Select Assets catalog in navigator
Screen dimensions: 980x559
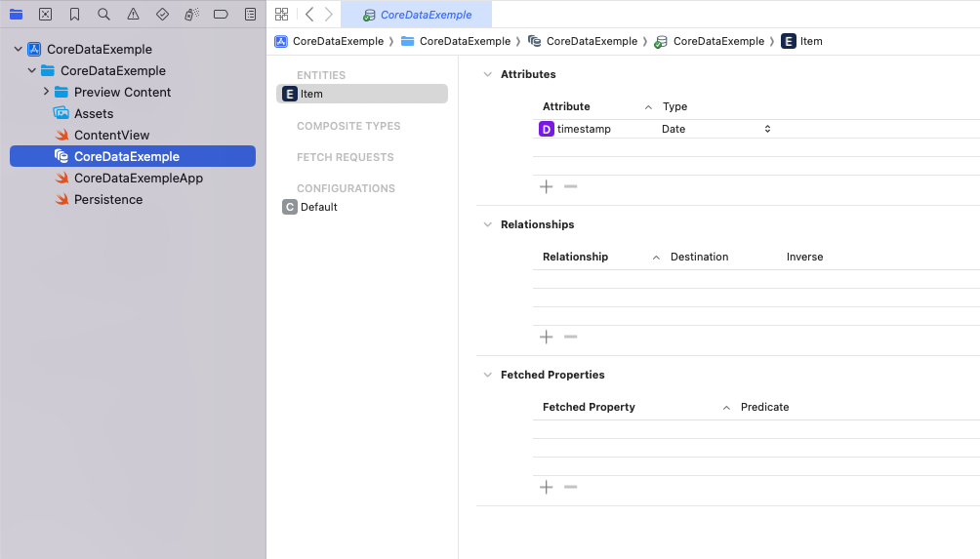pyautogui.click(x=94, y=114)
